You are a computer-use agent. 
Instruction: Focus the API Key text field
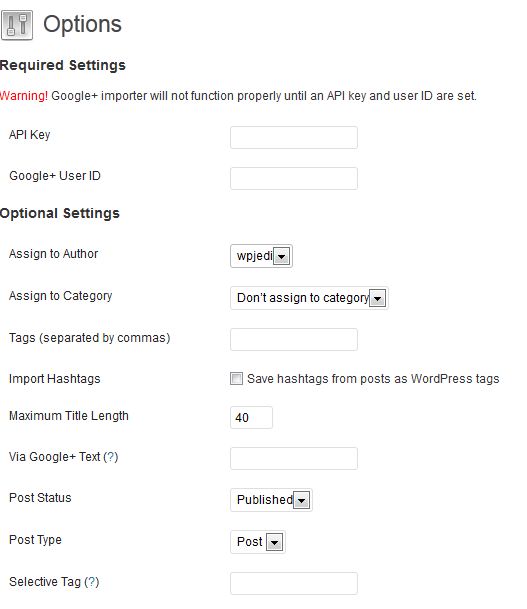point(294,137)
